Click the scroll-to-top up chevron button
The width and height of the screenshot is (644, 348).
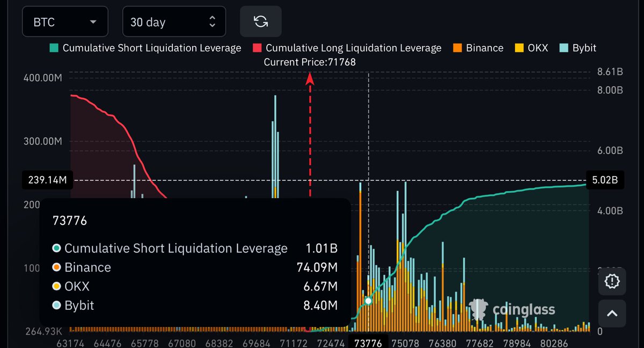coord(612,314)
